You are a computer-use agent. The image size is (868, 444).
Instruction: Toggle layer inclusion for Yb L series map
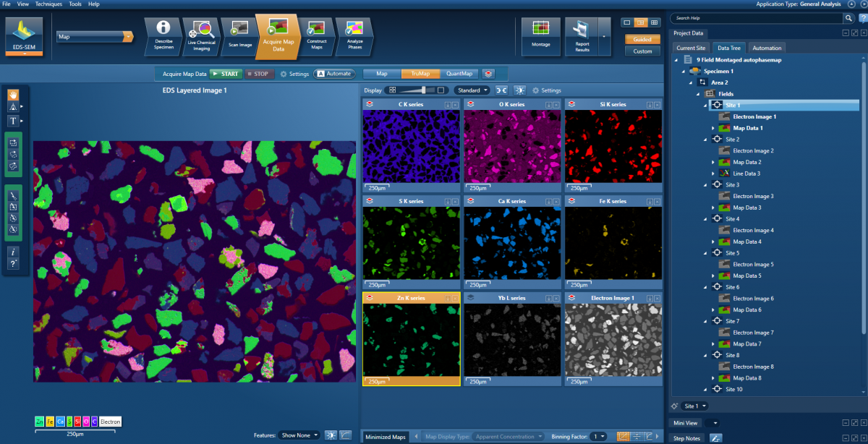tap(470, 297)
